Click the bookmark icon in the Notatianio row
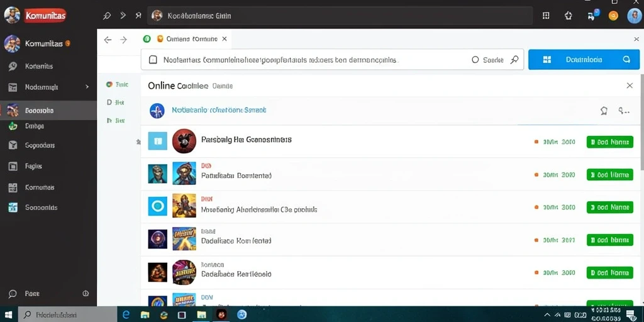This screenshot has height=322, width=644. (604, 111)
